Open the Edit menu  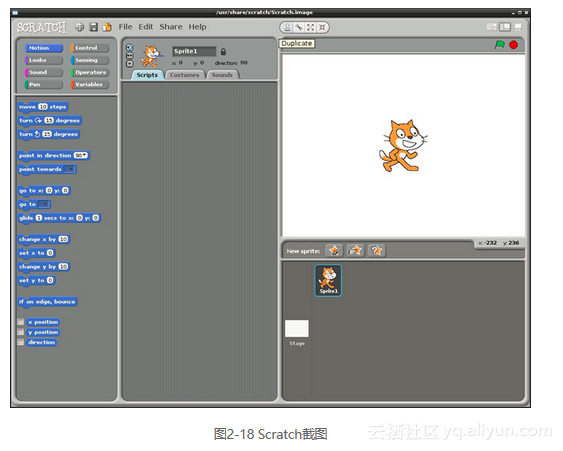(146, 27)
